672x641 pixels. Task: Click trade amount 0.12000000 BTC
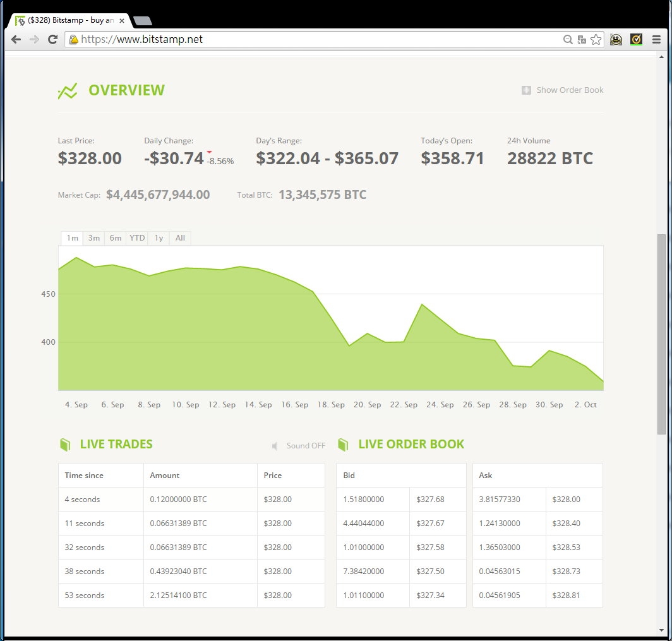pyautogui.click(x=178, y=499)
